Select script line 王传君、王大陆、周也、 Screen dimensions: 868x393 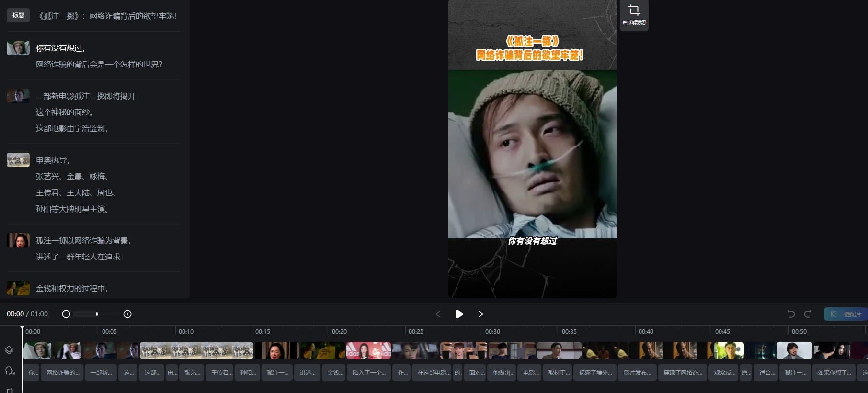pyautogui.click(x=76, y=192)
